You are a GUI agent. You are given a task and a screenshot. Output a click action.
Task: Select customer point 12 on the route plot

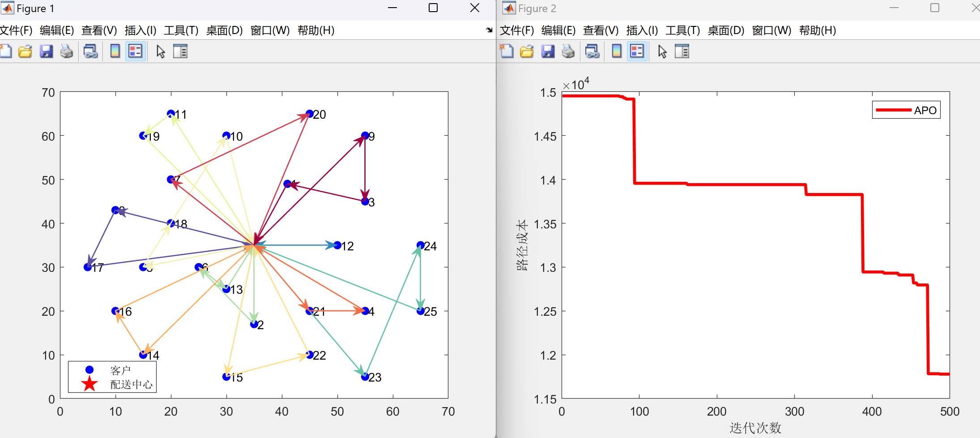(337, 245)
